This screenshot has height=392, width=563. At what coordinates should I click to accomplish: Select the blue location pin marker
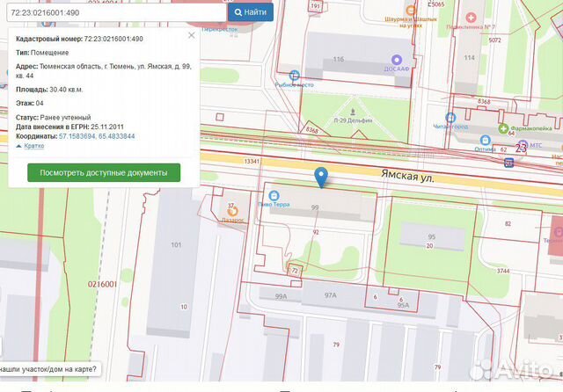(321, 177)
